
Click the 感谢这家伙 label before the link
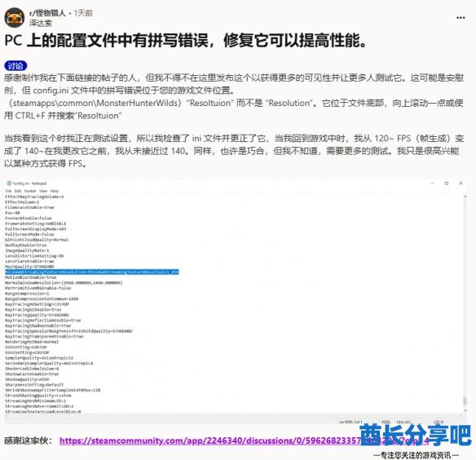28,440
